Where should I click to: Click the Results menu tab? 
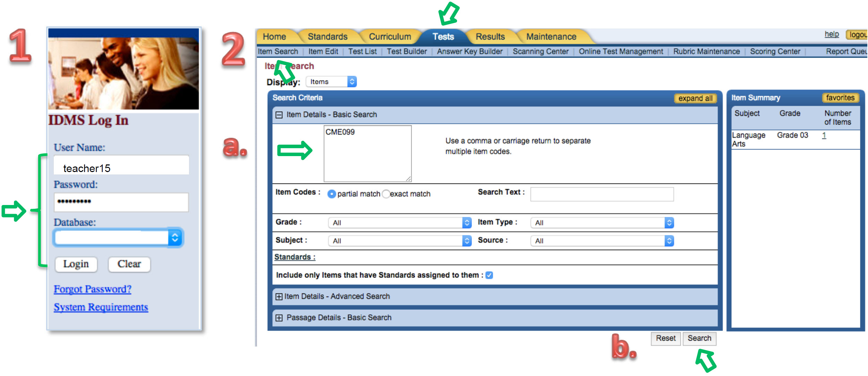pos(489,36)
